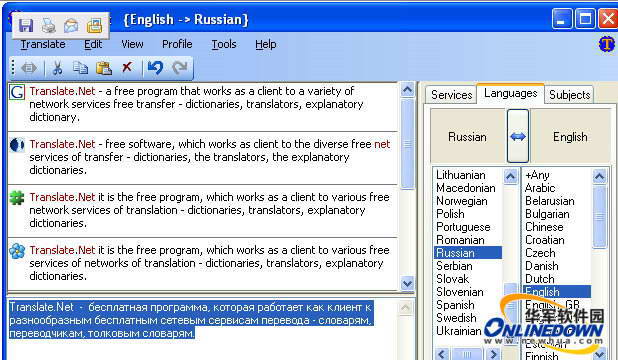This screenshot has width=618, height=360.
Task: Select Serbian in the left language list
Action: (x=454, y=266)
